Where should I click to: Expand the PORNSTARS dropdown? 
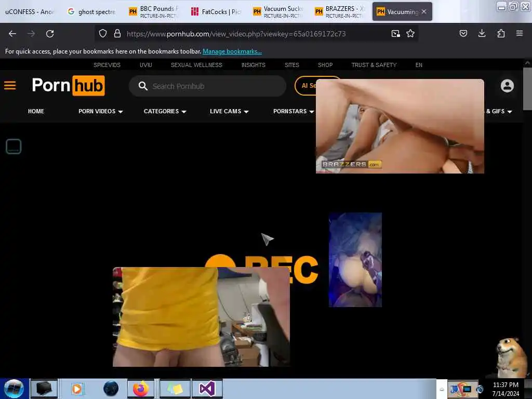294,111
